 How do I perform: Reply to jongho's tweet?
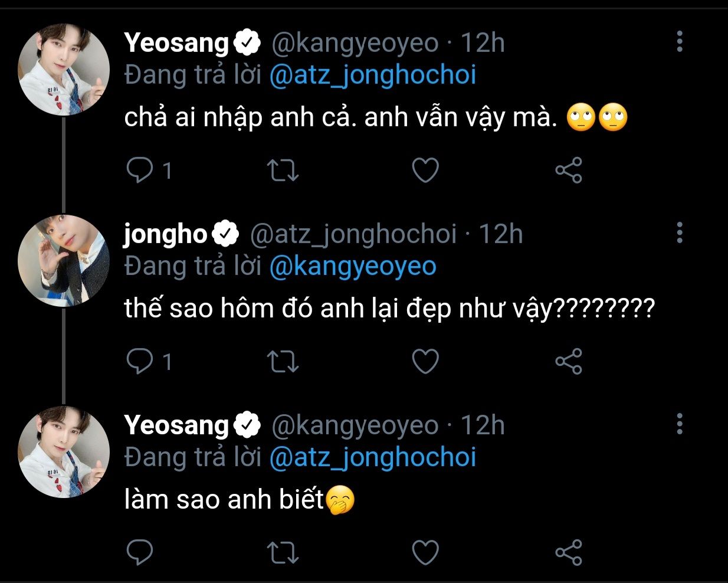point(140,362)
